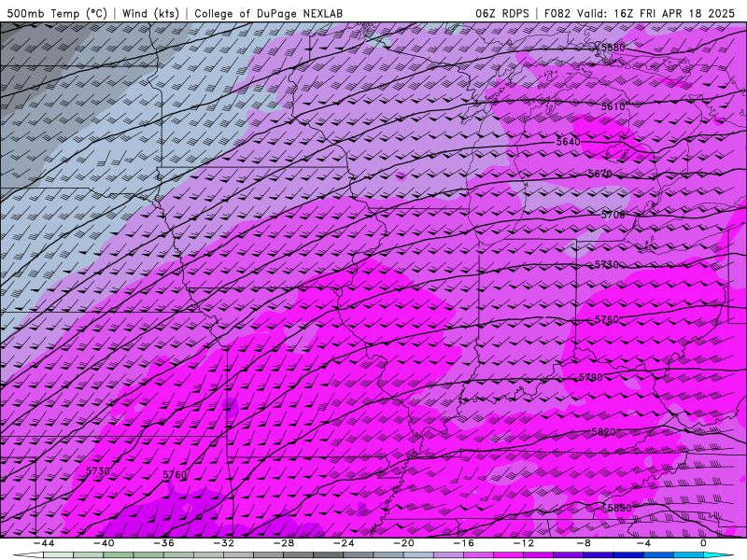Click the -32 colorbar tick label
The width and height of the screenshot is (747, 560).
tap(223, 543)
